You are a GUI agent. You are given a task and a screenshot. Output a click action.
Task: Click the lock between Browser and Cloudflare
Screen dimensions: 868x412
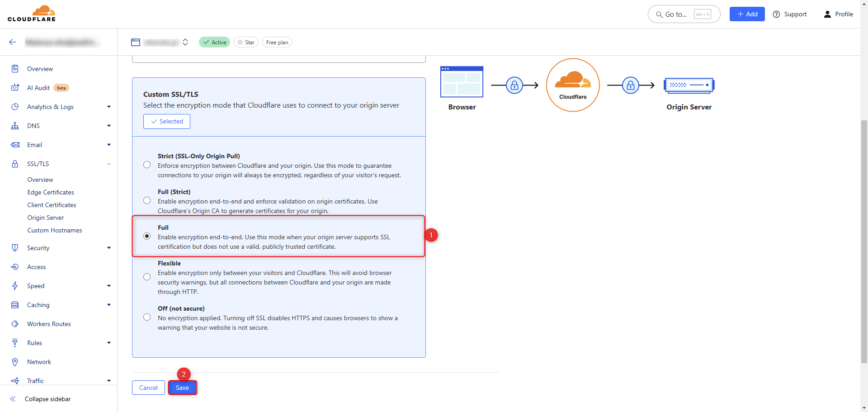tap(514, 85)
